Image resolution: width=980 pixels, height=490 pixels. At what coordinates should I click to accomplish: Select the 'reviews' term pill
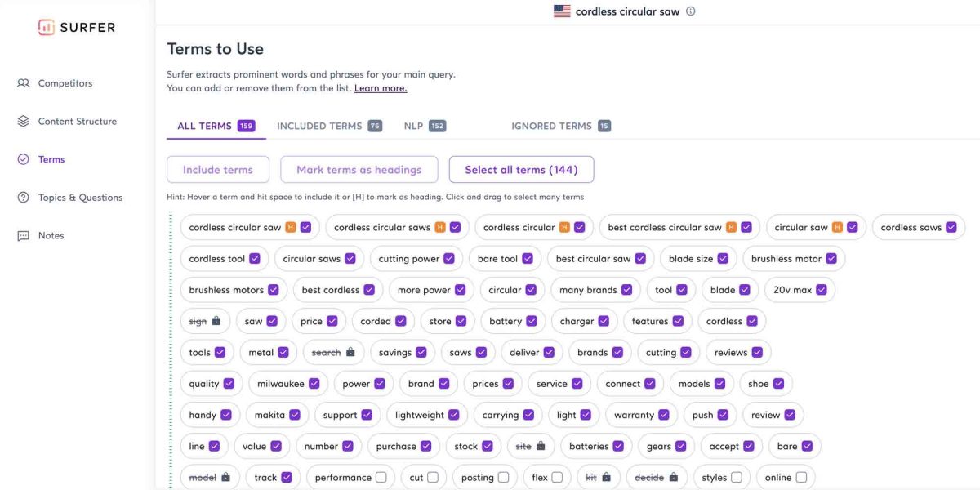coord(738,352)
